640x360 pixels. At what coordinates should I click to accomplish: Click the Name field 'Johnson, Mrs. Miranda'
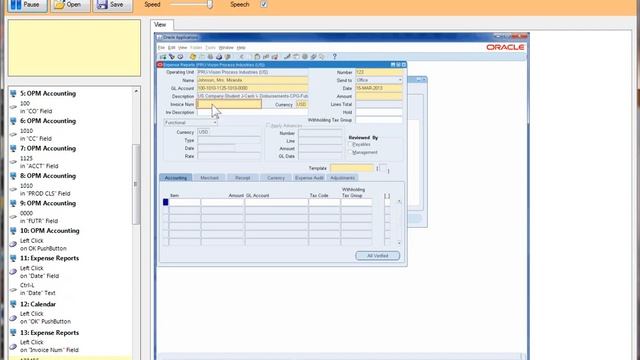coord(253,80)
